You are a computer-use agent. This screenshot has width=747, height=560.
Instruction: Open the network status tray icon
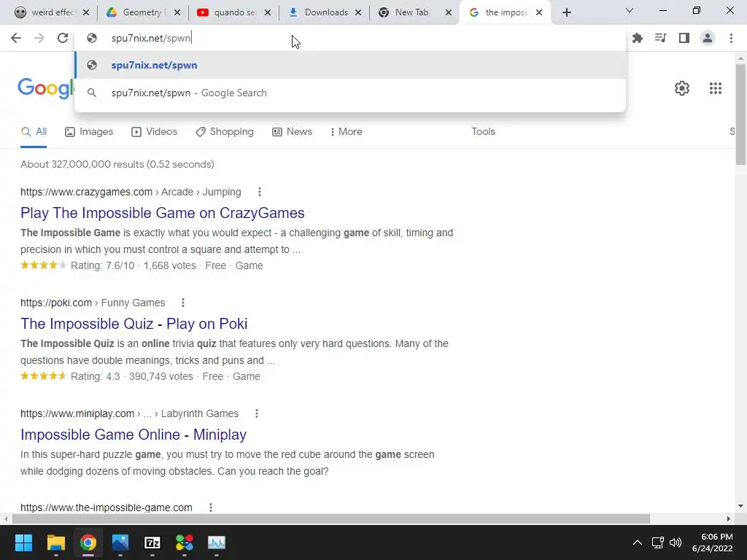tap(658, 542)
